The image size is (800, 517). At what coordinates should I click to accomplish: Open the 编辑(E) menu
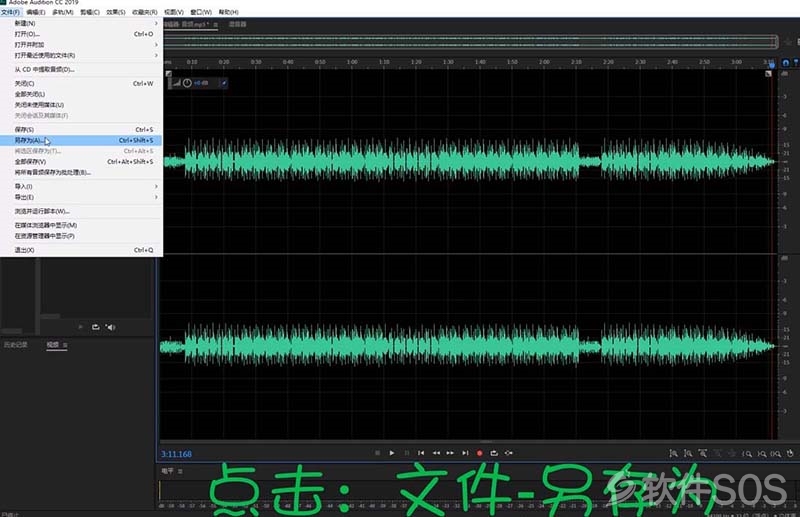[x=36, y=12]
